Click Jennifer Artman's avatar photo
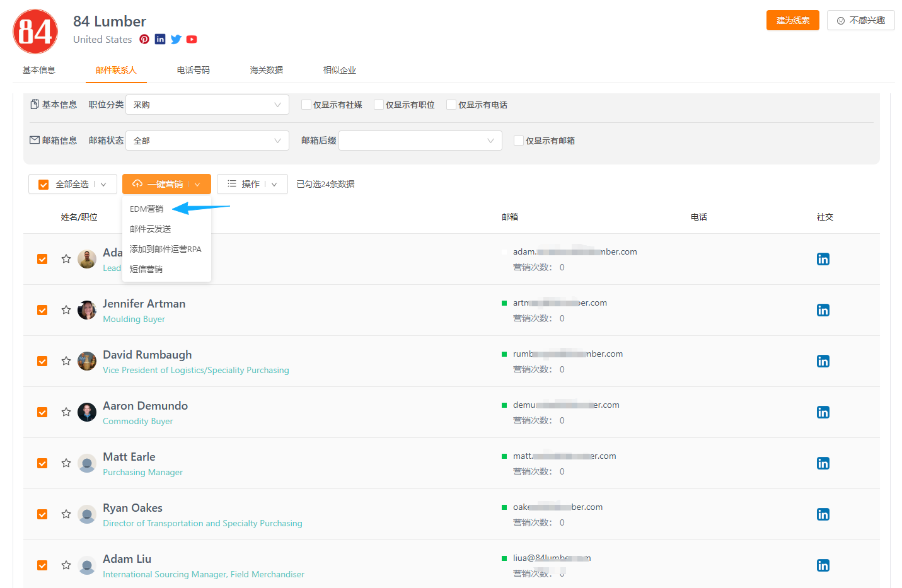The image size is (902, 588). coord(87,310)
